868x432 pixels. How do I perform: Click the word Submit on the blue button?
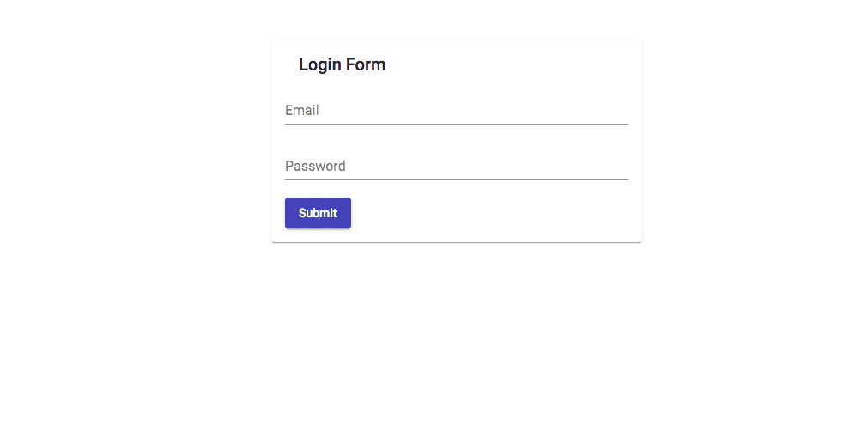pyautogui.click(x=318, y=213)
